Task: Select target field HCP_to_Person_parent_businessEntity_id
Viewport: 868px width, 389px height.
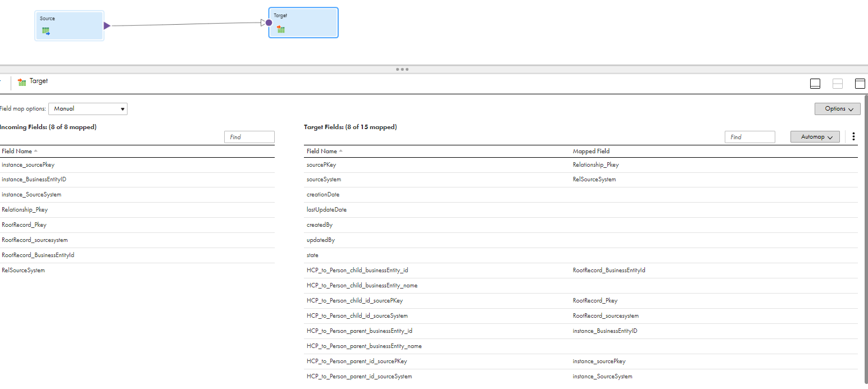Action: pos(360,331)
